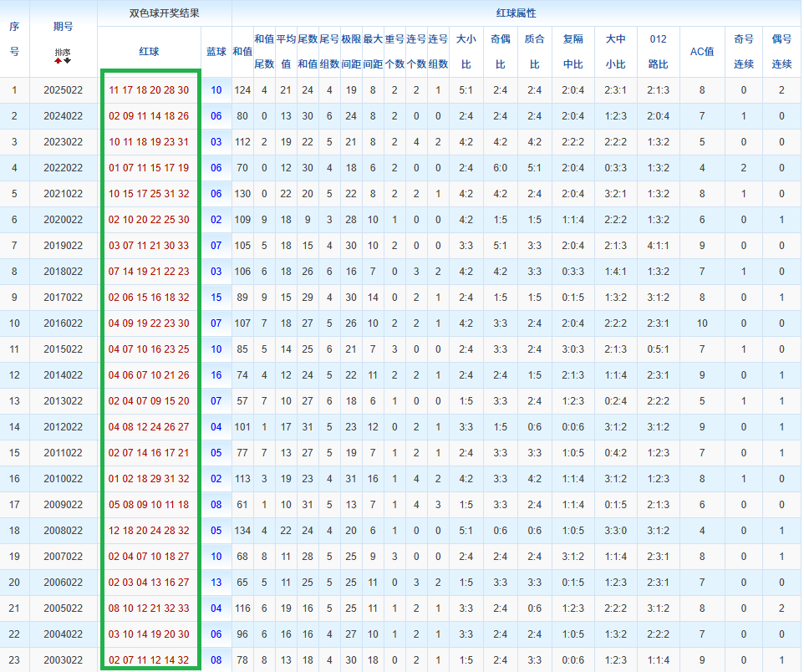Click red balls of issue 2020022

click(x=149, y=220)
